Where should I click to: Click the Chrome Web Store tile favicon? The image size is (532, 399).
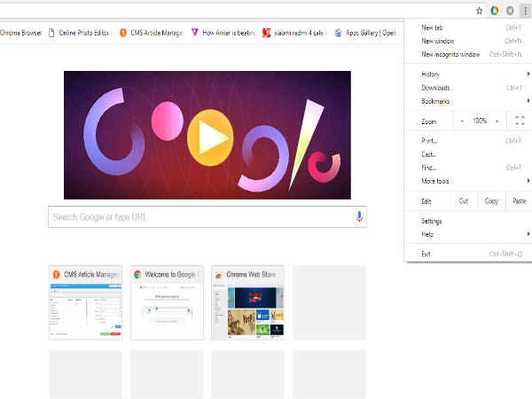(219, 275)
